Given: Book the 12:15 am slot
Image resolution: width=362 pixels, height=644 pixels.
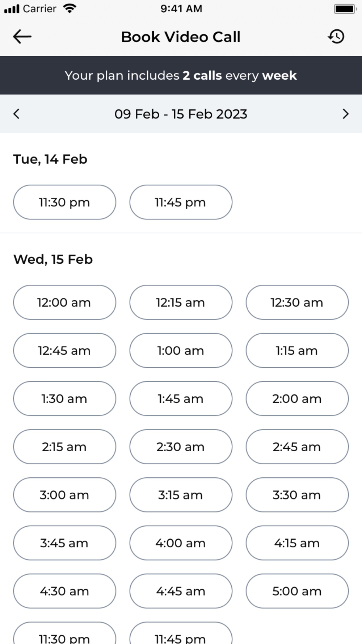Looking at the screenshot, I should [181, 302].
